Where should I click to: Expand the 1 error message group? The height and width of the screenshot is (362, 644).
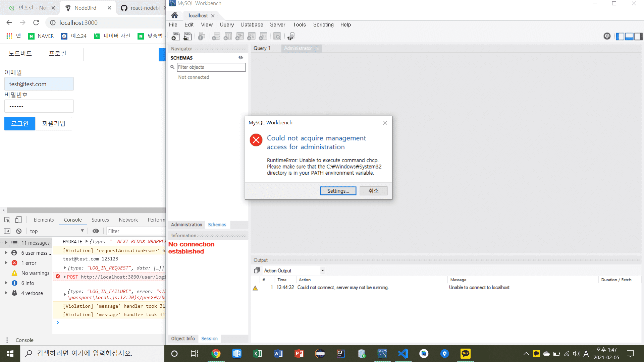click(6, 263)
